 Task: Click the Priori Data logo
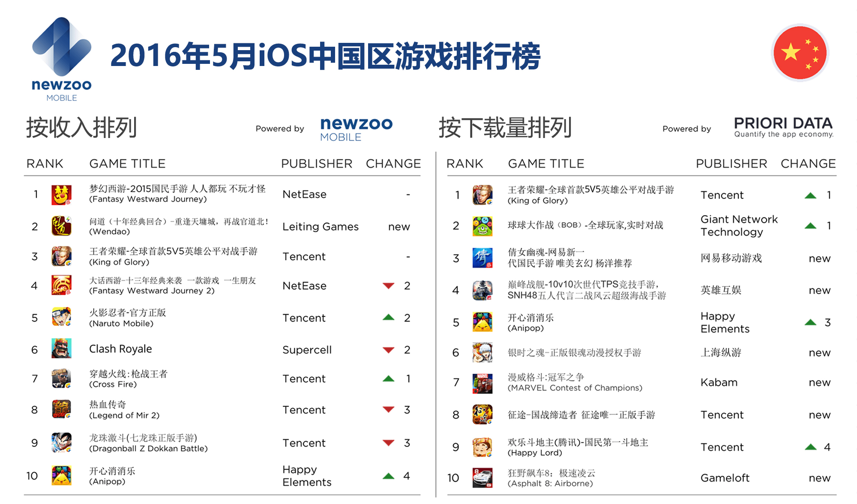pyautogui.click(x=783, y=127)
